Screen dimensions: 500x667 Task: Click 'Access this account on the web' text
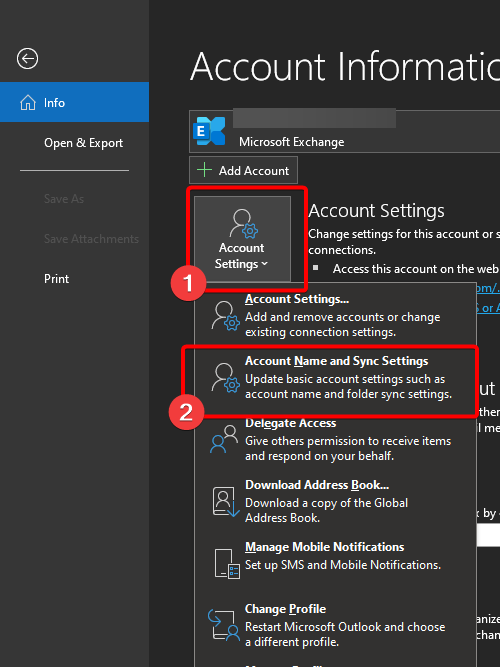click(x=416, y=269)
